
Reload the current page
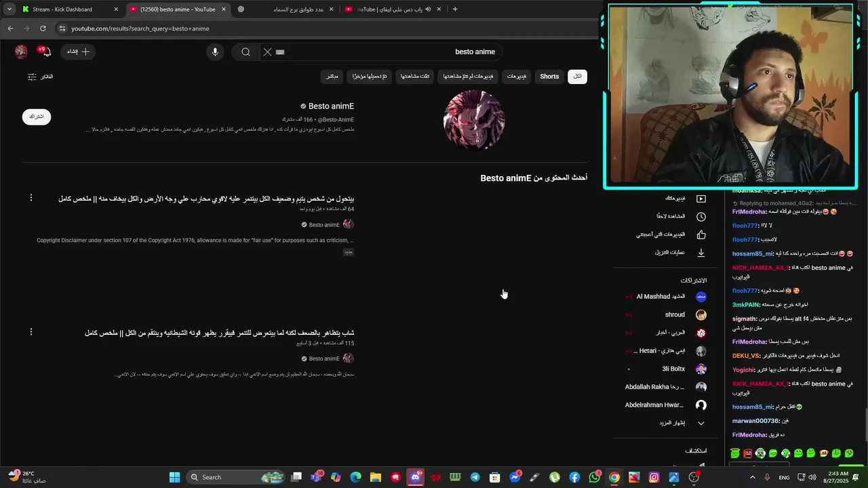click(x=43, y=28)
